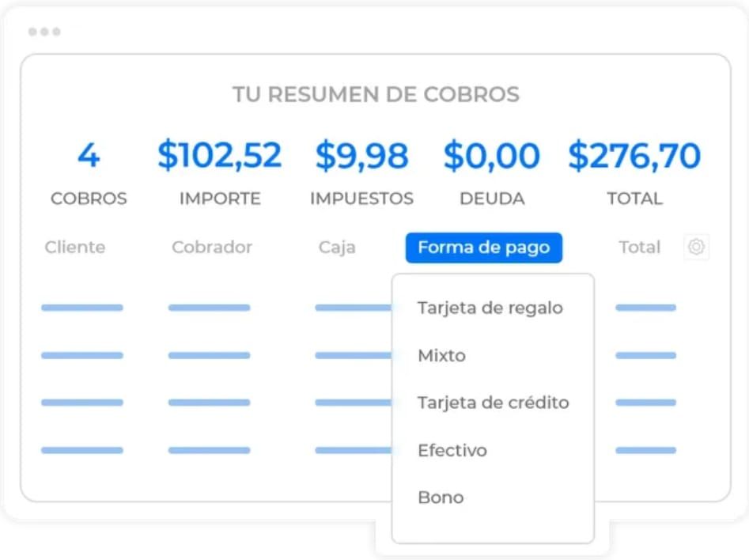
Task: Open the $102,52 importe figure
Action: (x=220, y=155)
